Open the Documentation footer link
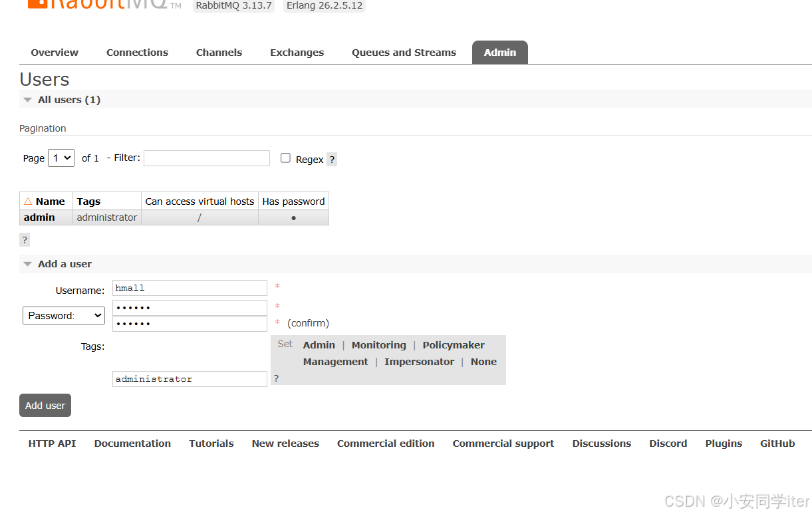Viewport: 812px width, 514px height. coord(132,444)
